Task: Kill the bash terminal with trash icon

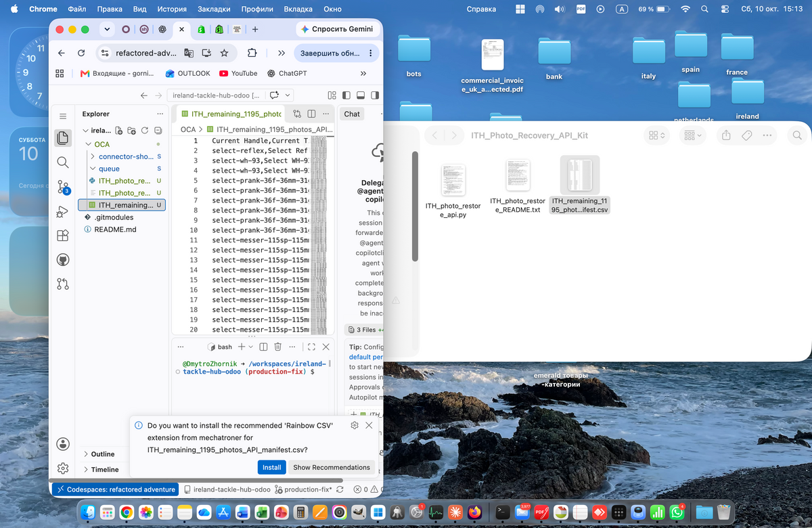Action: 277,347
